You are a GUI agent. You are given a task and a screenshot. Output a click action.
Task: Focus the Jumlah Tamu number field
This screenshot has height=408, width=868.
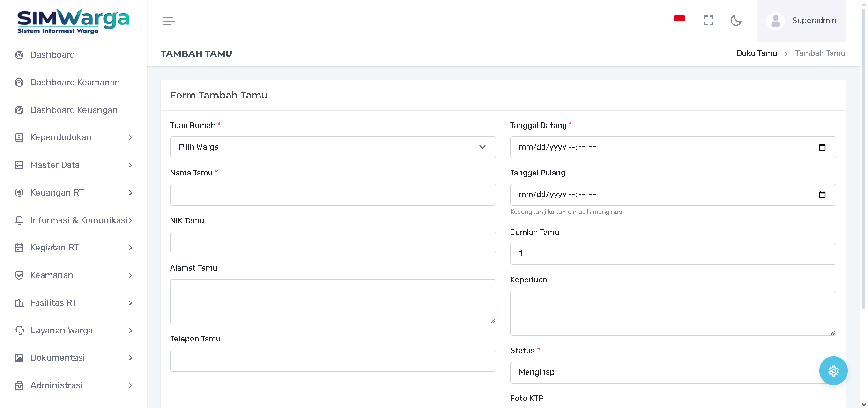672,254
